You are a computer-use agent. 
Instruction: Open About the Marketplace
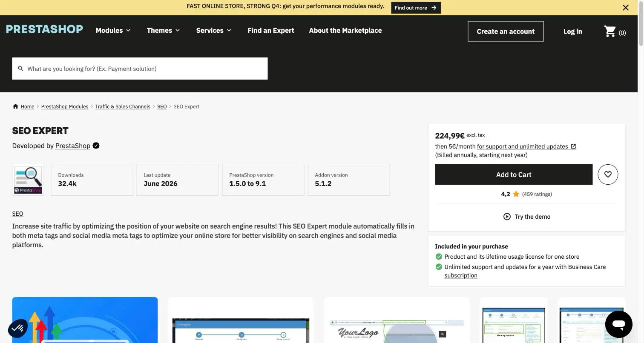point(345,30)
